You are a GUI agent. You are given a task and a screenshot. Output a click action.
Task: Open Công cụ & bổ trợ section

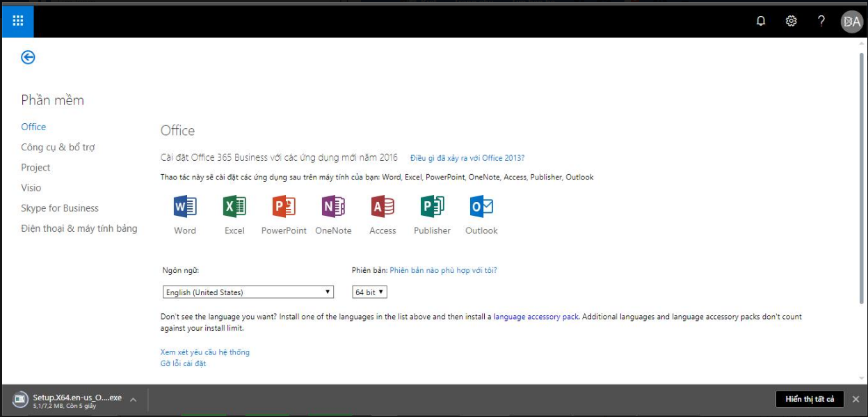(58, 147)
